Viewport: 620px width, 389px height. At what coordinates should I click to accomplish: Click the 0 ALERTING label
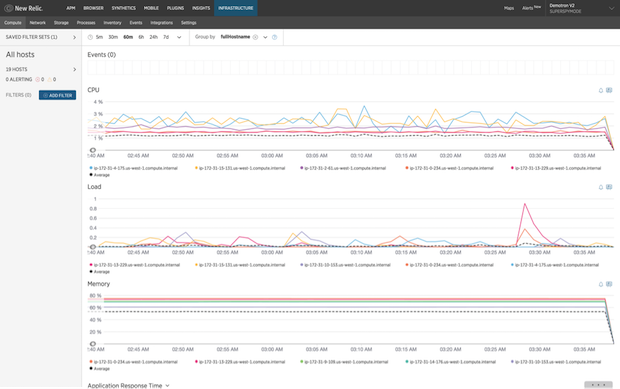tap(19, 79)
